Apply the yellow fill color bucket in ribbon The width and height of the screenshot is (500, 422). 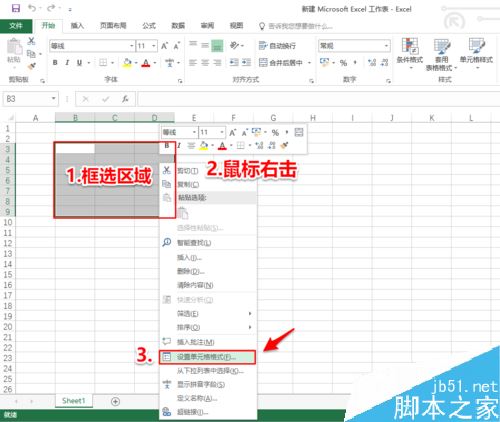[x=127, y=63]
